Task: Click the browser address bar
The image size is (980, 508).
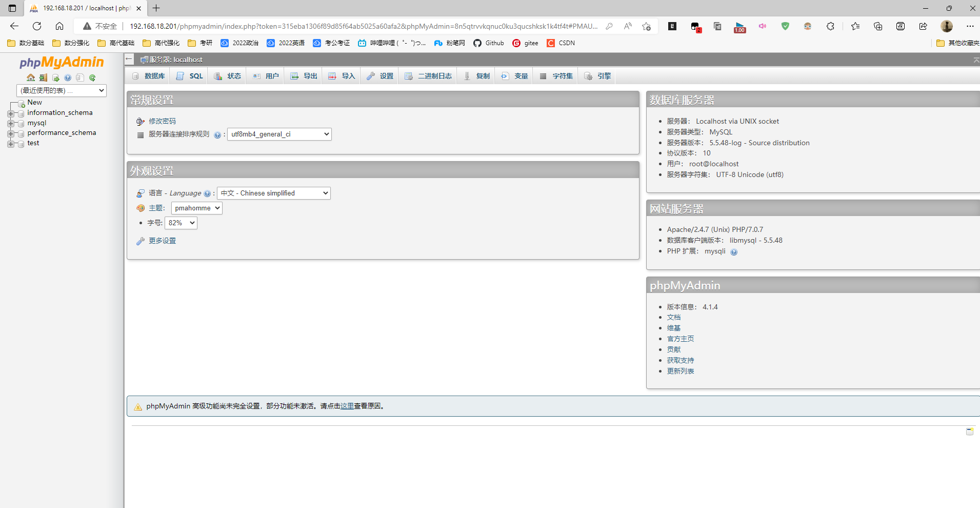Action: coord(359,26)
